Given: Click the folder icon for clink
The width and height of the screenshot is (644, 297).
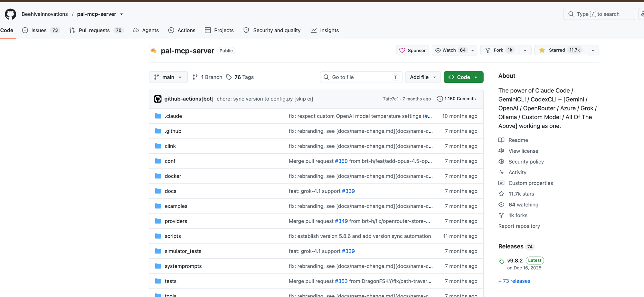Looking at the screenshot, I should (158, 146).
